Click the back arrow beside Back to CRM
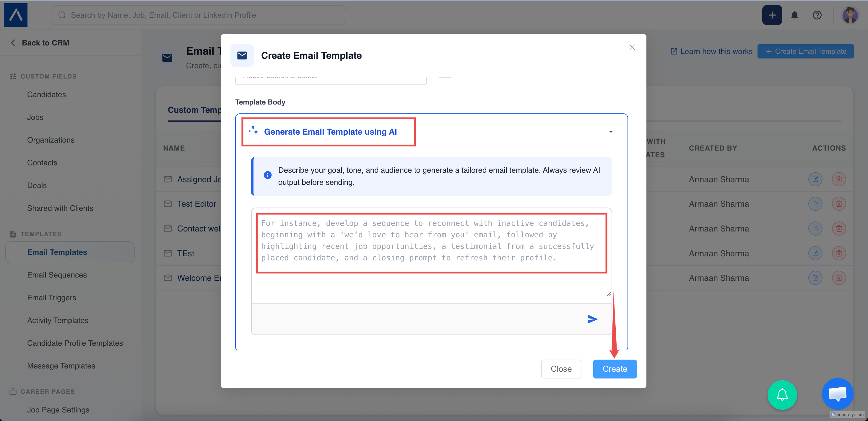The height and width of the screenshot is (421, 868). (13, 43)
